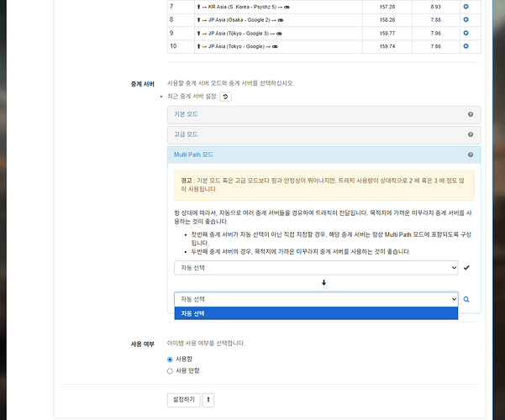Expand 기본 모드 accordion

[186, 114]
